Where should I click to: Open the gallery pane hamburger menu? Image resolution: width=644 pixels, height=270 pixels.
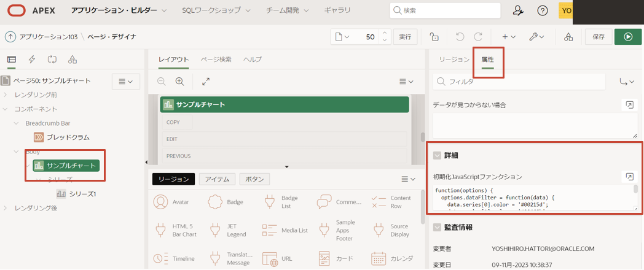pyautogui.click(x=407, y=179)
